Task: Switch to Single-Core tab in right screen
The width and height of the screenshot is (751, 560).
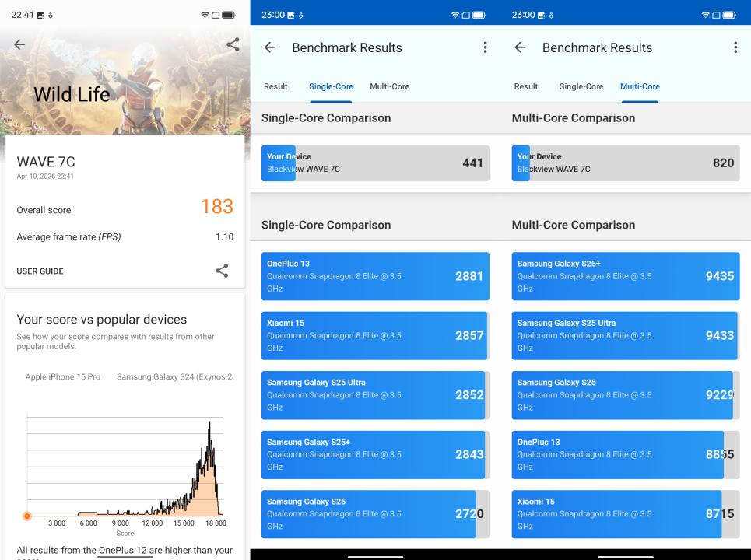Action: coord(581,86)
